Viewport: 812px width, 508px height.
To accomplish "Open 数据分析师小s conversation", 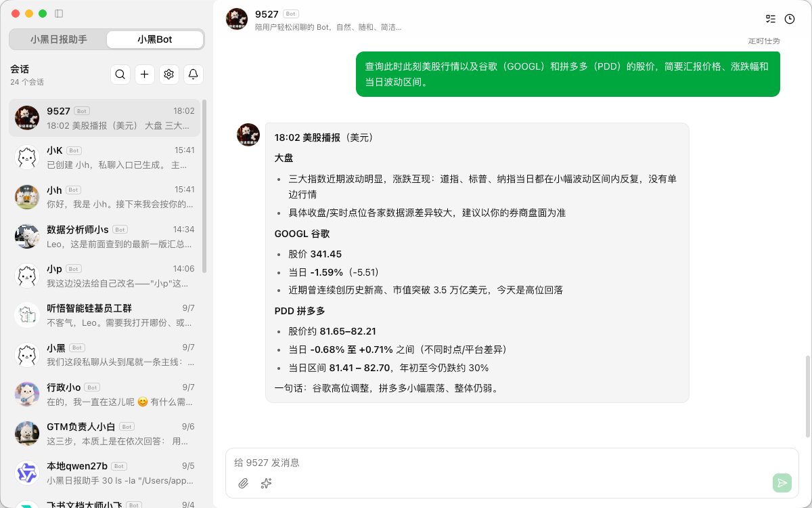I will click(105, 236).
